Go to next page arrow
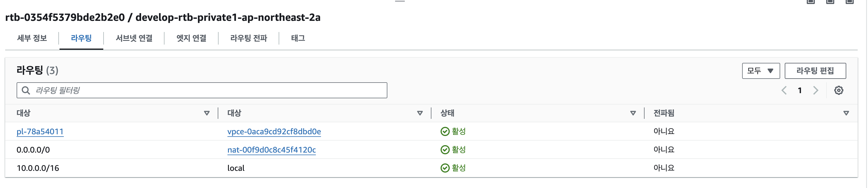The width and height of the screenshot is (868, 188). [x=815, y=90]
